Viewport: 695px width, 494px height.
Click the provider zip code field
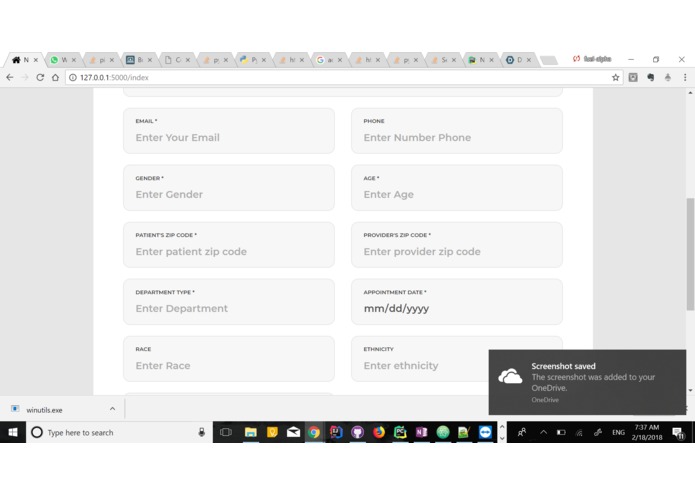tap(457, 245)
